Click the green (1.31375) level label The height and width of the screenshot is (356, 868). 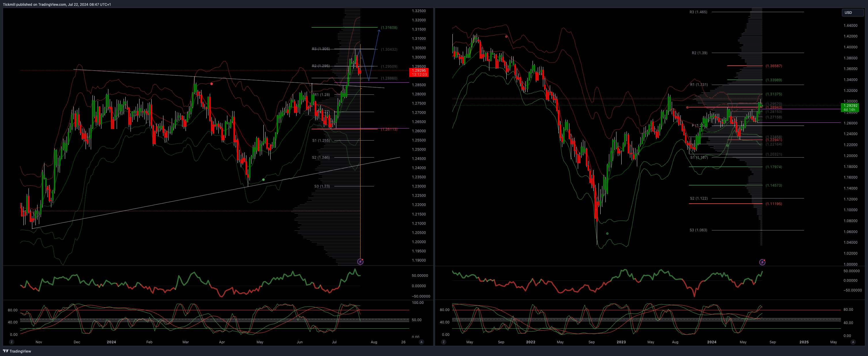(x=774, y=94)
